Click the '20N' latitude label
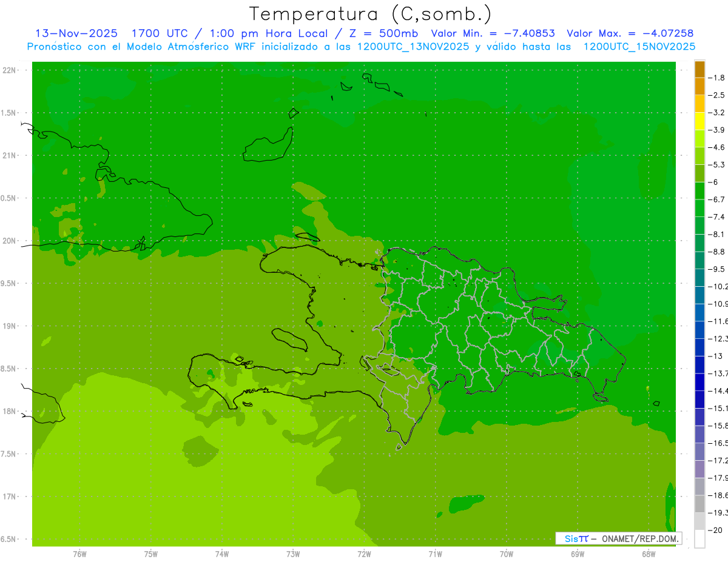This screenshot has width=728, height=562. point(10,241)
